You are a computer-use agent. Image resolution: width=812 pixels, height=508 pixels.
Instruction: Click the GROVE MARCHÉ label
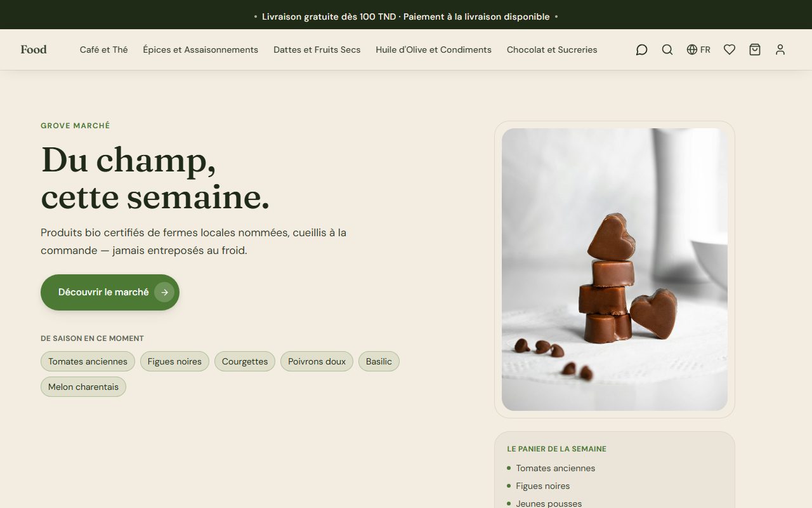(x=75, y=126)
